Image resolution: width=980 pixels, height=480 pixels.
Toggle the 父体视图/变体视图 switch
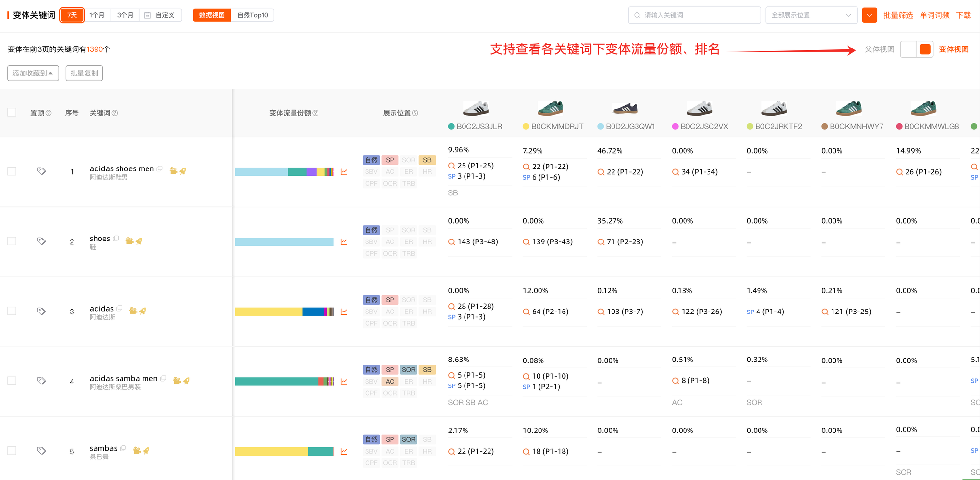pos(916,49)
